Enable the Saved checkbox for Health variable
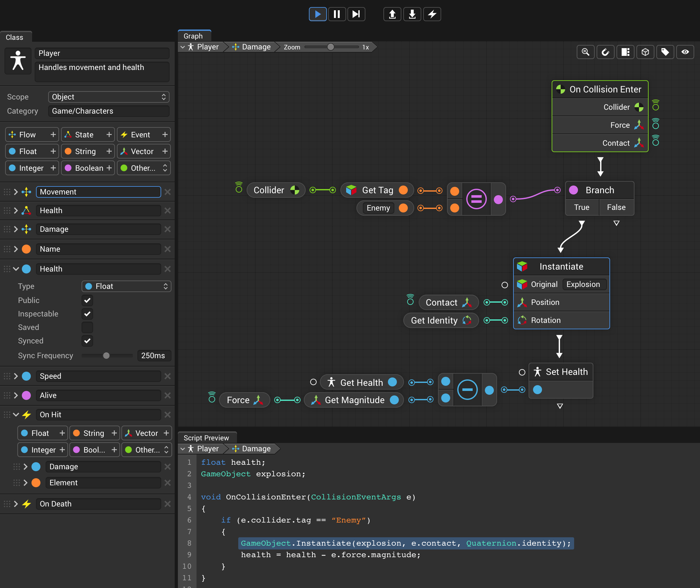Screen dimensions: 700x588 pyautogui.click(x=87, y=327)
